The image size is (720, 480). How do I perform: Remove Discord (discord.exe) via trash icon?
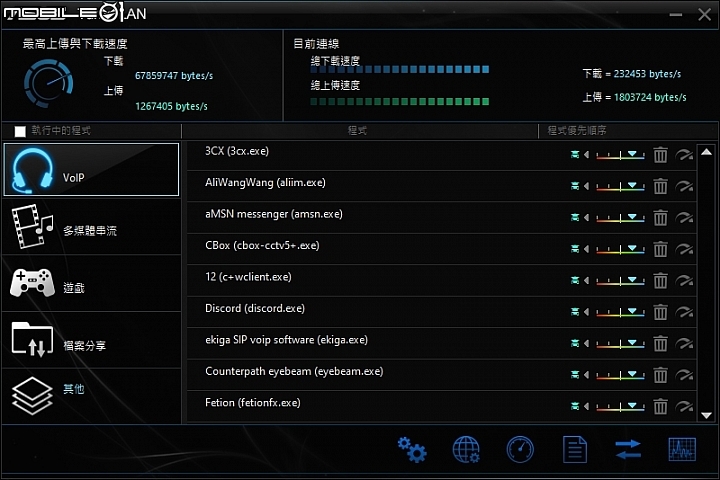coord(660,312)
